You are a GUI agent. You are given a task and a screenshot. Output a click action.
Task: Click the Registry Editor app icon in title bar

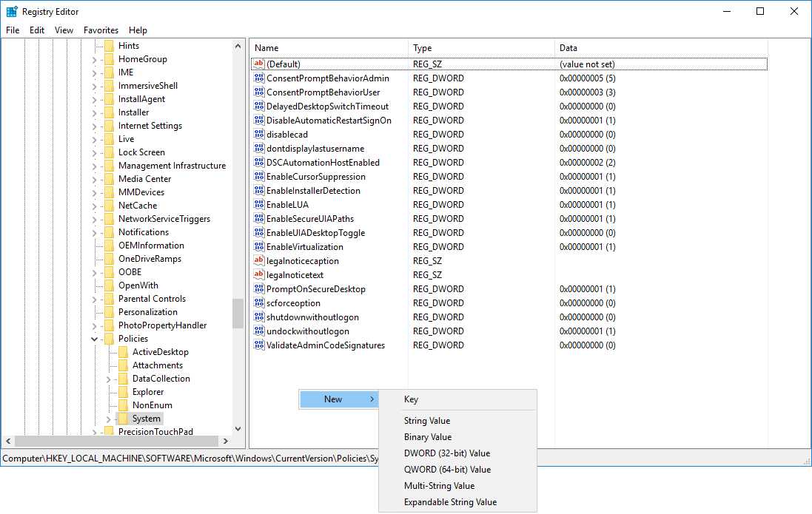[x=11, y=11]
